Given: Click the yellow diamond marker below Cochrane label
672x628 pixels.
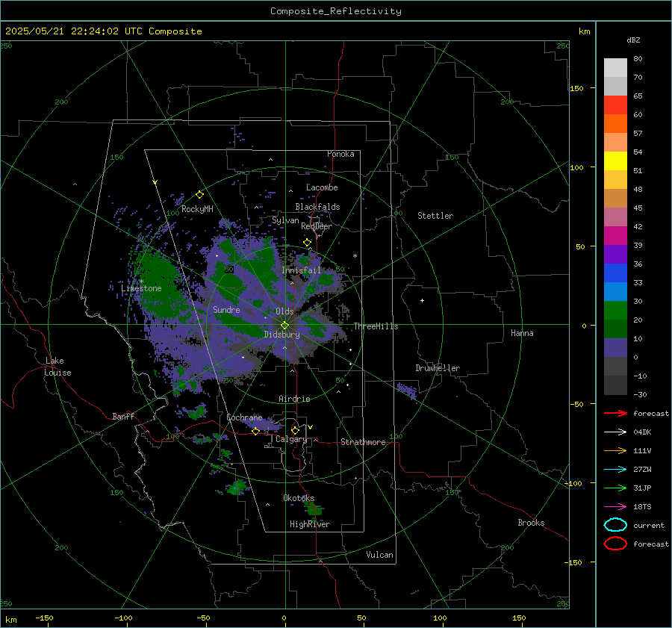Looking at the screenshot, I should click(255, 432).
